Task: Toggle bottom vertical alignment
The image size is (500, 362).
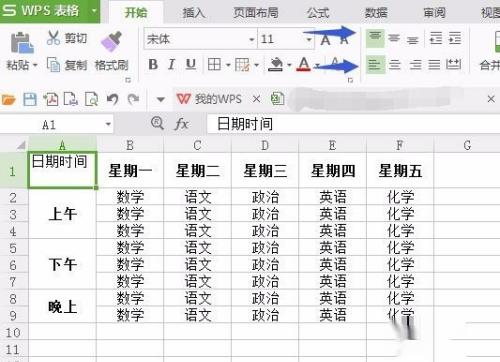Action: tap(412, 40)
